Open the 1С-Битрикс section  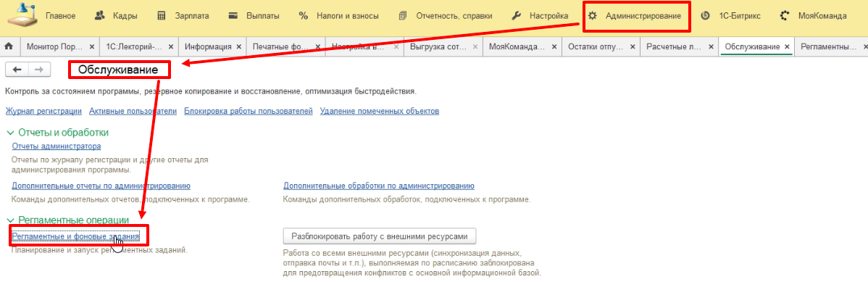click(730, 16)
